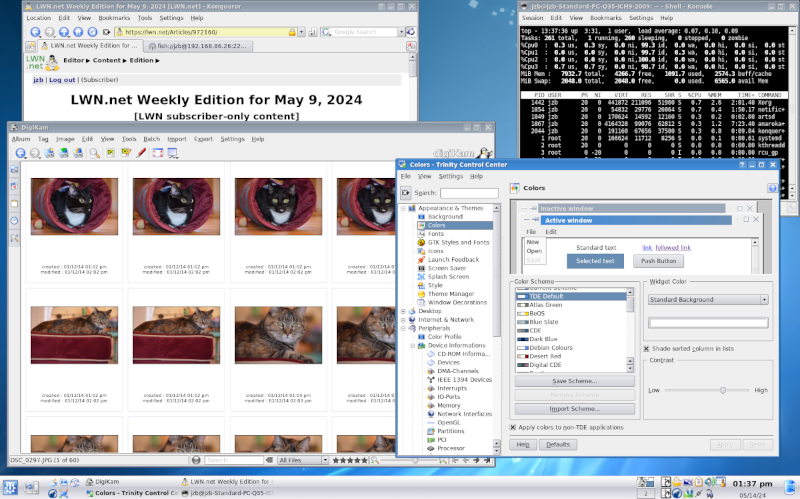This screenshot has height=499, width=800.
Task: Toggle Shade sorted column in lists
Action: [x=647, y=348]
